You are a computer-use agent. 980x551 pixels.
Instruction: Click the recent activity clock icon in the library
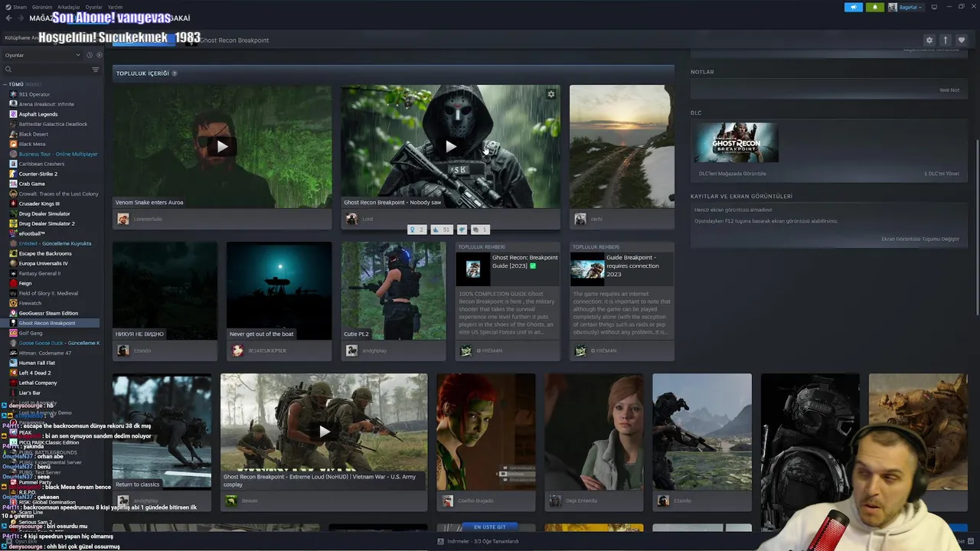click(x=90, y=55)
